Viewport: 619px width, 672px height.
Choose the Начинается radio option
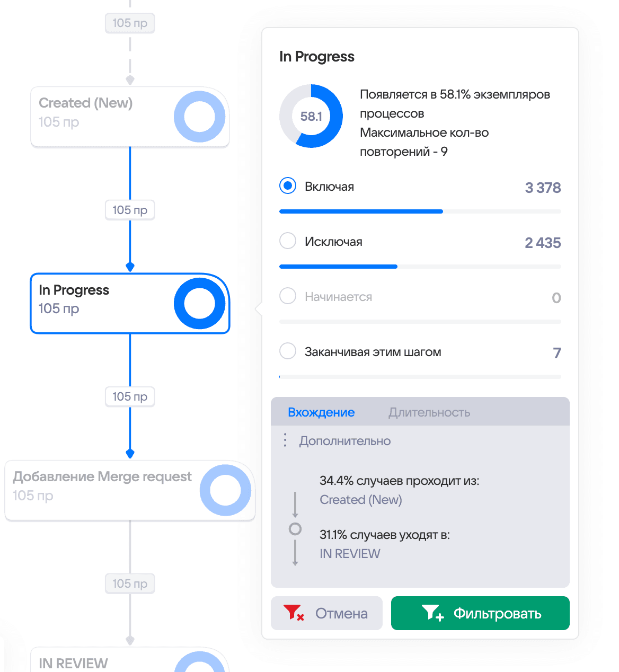pos(288,296)
